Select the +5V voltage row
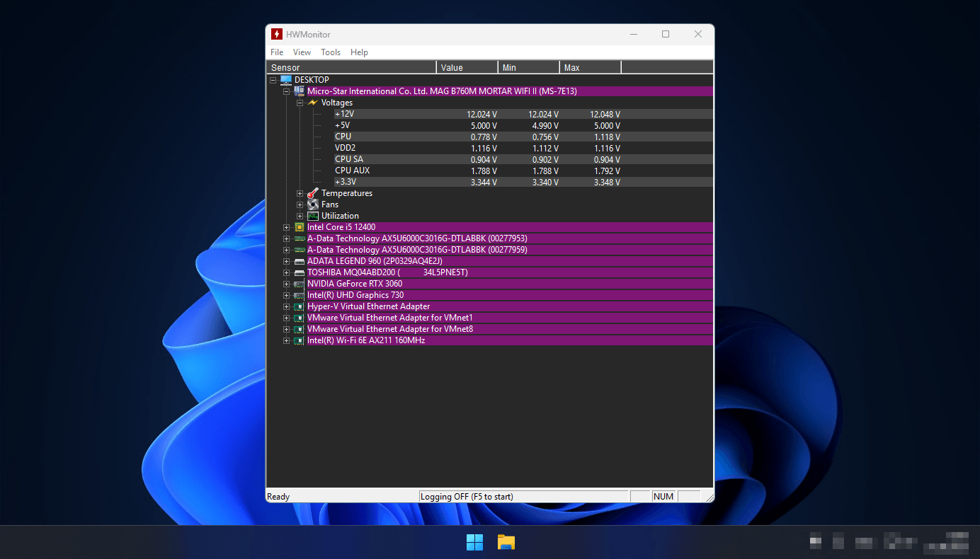 pyautogui.click(x=523, y=125)
